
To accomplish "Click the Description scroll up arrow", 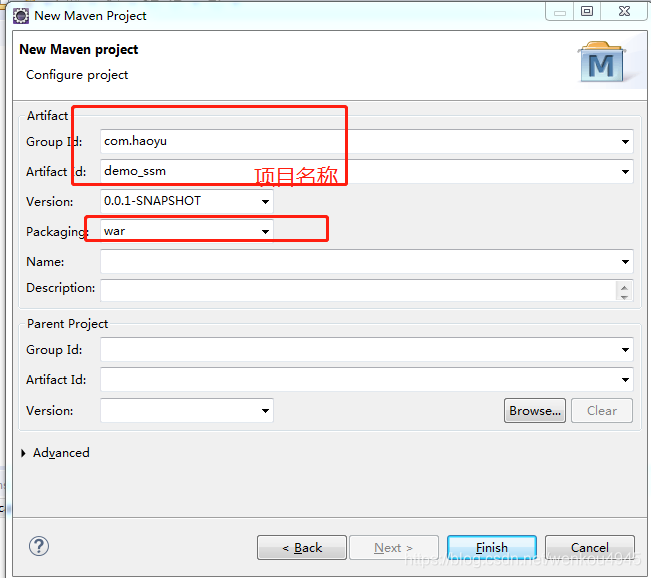I will point(624,287).
